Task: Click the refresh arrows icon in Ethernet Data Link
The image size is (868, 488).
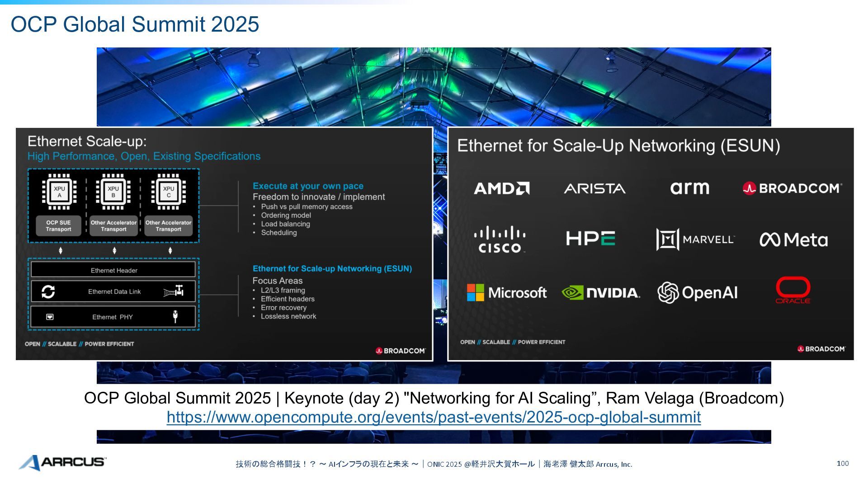Action: tap(48, 292)
